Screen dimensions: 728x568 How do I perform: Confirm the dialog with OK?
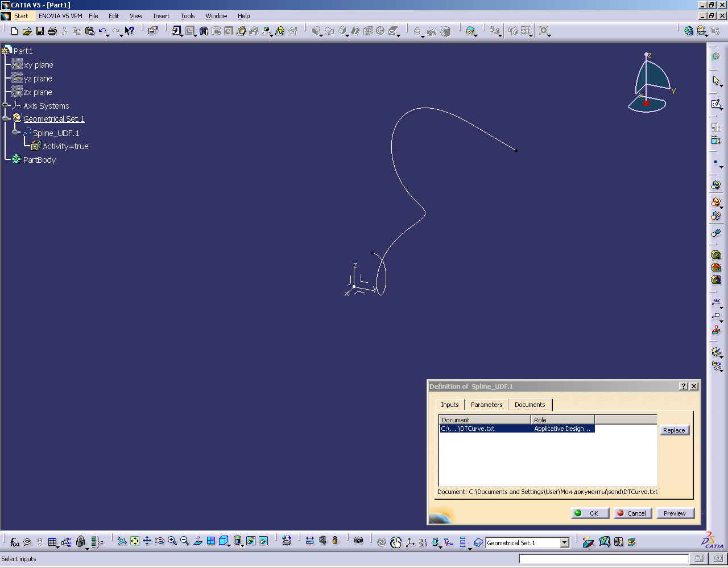click(x=590, y=513)
